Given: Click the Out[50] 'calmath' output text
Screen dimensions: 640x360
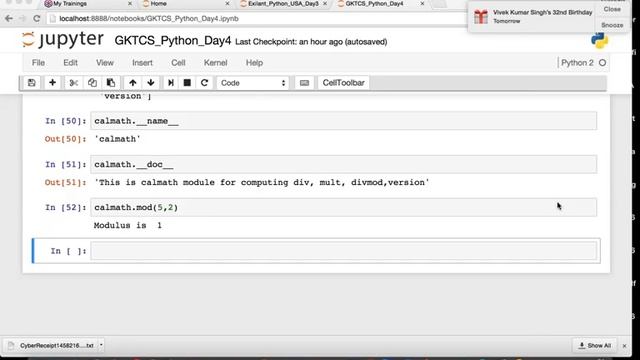Looking at the screenshot, I should [x=117, y=139].
